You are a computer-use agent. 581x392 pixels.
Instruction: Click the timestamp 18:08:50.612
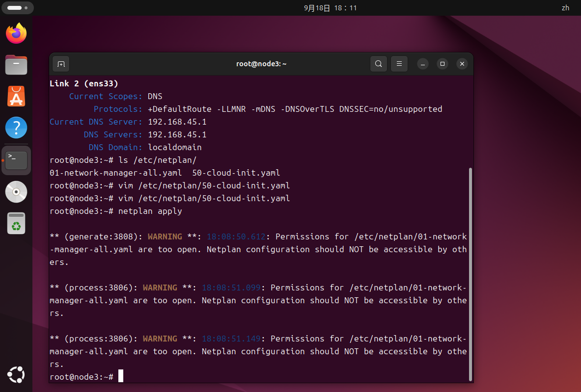pyautogui.click(x=236, y=237)
